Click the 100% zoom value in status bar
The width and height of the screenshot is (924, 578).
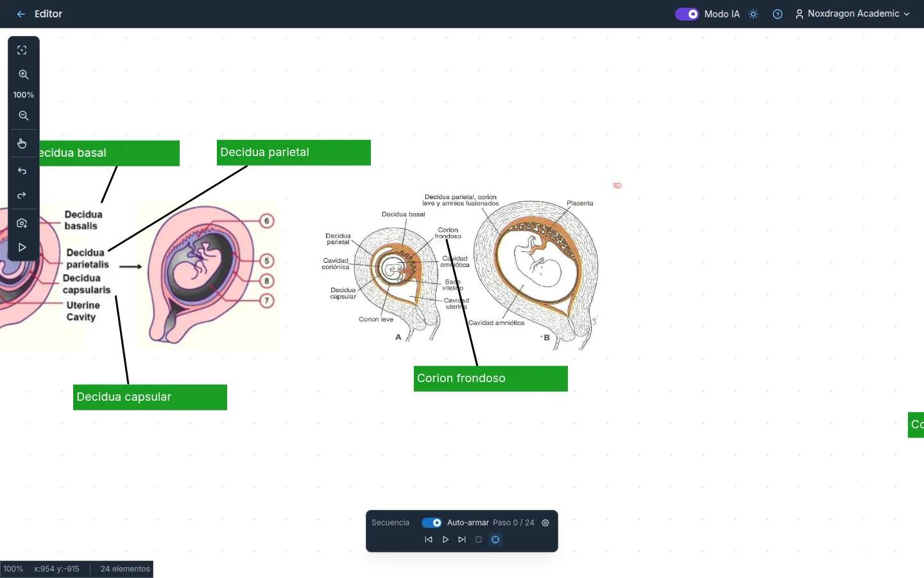(13, 569)
